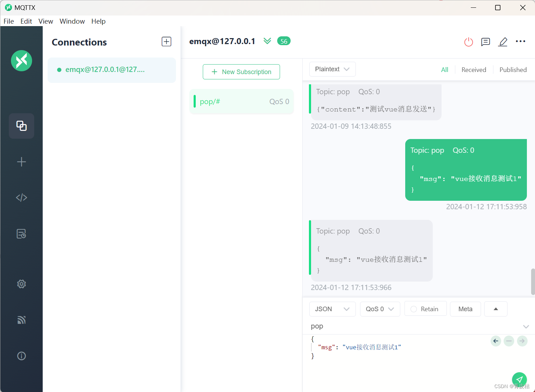Open the File menu
The image size is (535, 392).
[9, 21]
